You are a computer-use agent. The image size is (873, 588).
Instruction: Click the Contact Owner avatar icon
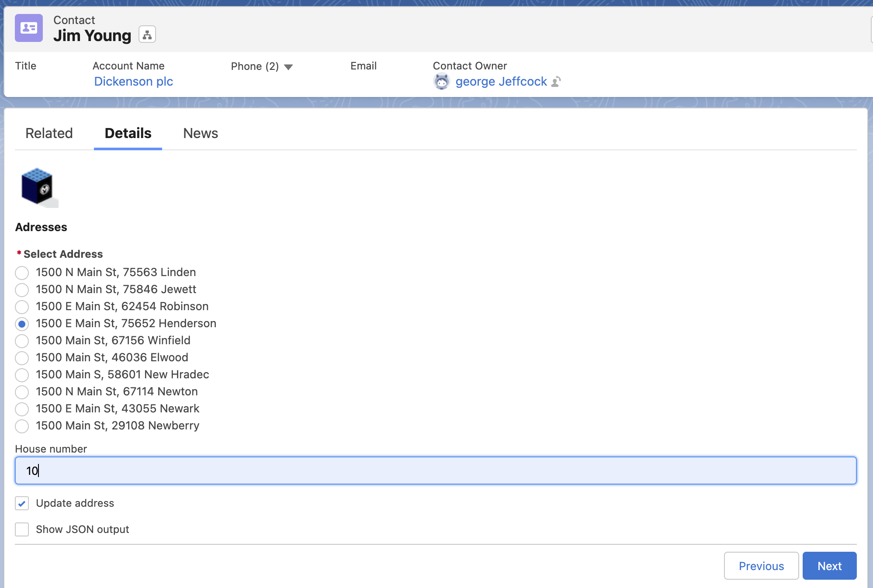pyautogui.click(x=442, y=81)
